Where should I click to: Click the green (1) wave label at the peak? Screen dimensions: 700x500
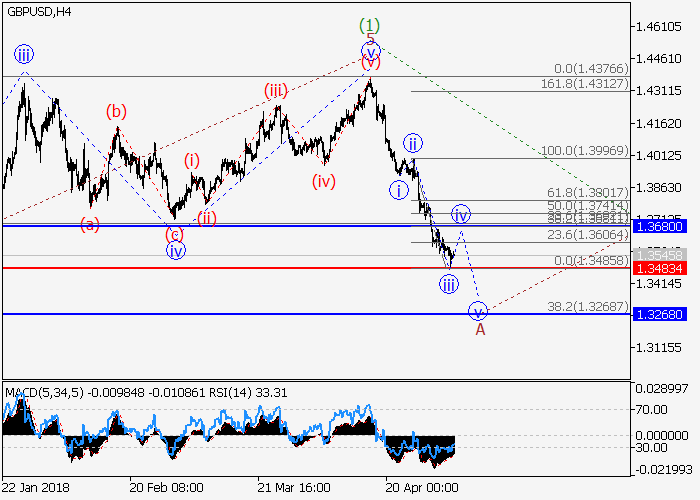click(371, 25)
